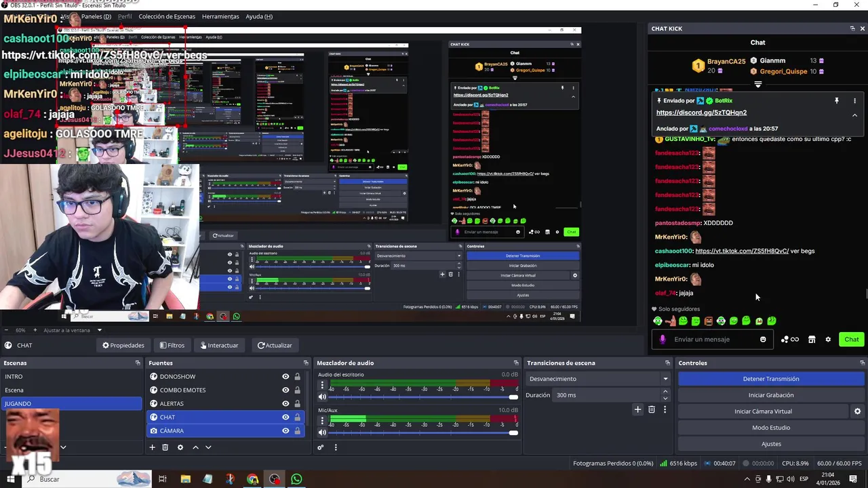Open the Herramientas menu
The width and height of the screenshot is (868, 488).
pos(220,16)
